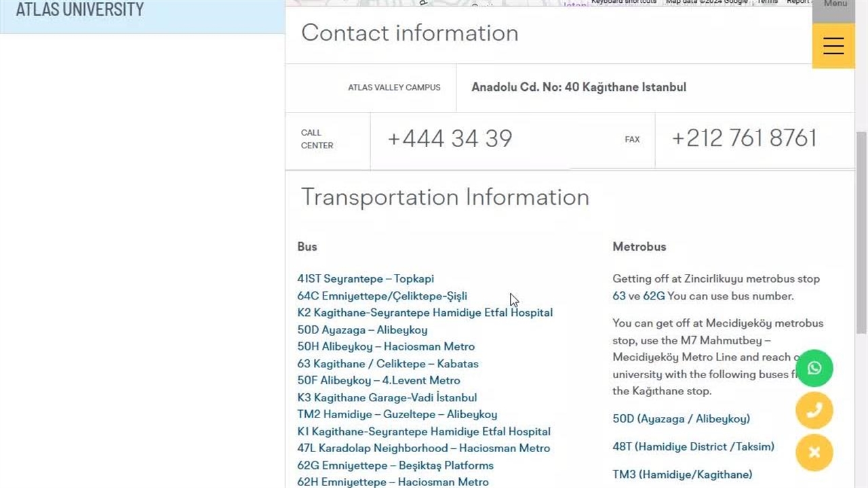Open the TM3 (Hamidiye/Kagithane) metrobus link

[682, 474]
